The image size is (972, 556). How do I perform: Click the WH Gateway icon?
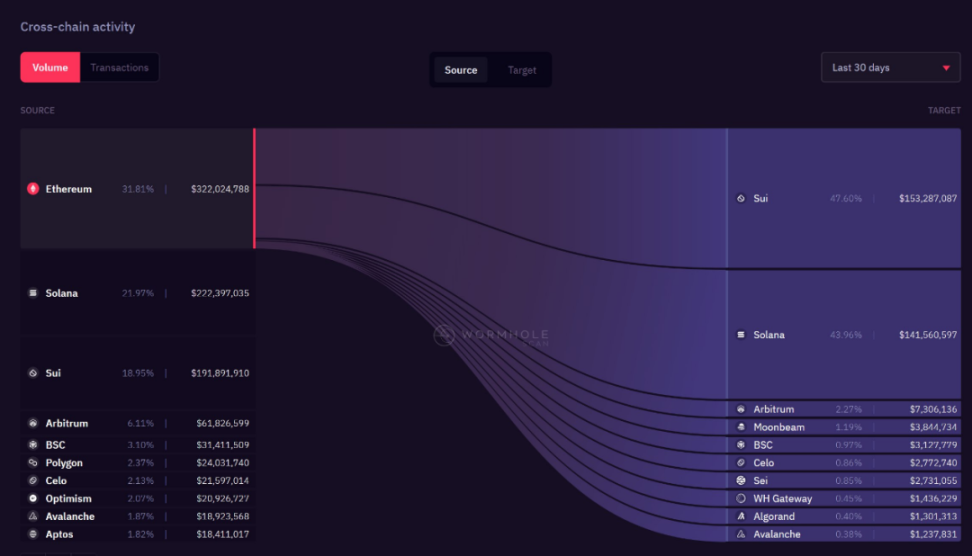tap(741, 498)
